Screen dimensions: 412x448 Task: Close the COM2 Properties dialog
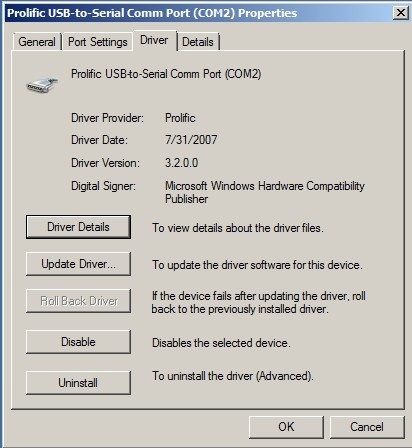[400, 13]
